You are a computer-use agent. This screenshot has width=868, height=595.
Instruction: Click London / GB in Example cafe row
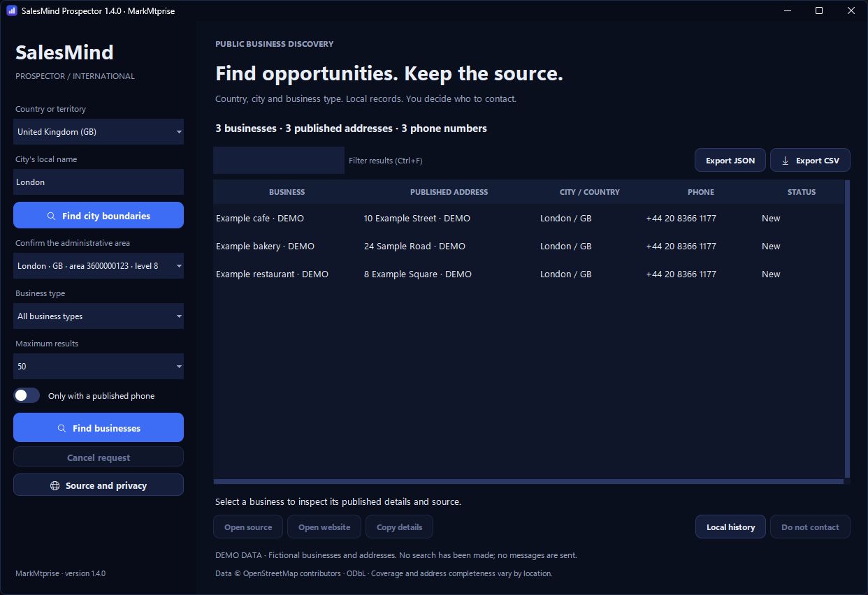(565, 218)
